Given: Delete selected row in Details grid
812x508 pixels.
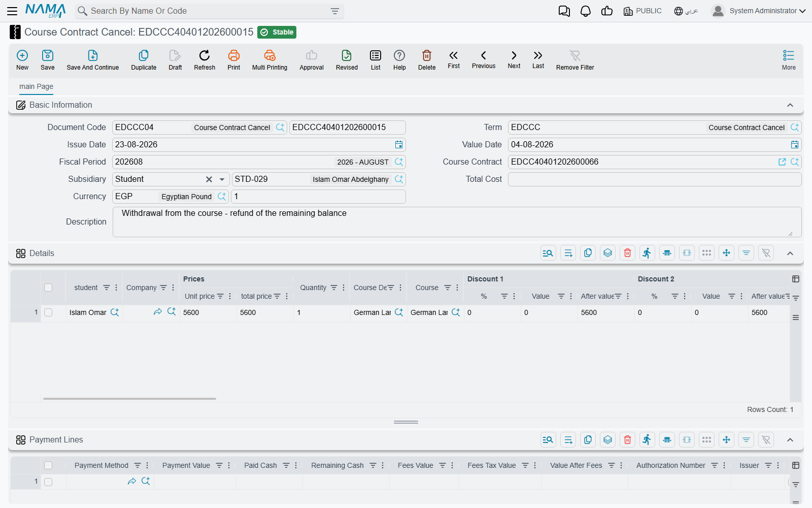Looking at the screenshot, I should click(628, 253).
